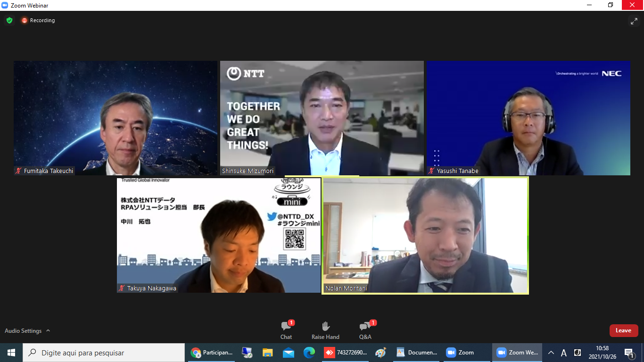Expand the Audio Settings caret menu
644x362 pixels.
click(x=48, y=331)
